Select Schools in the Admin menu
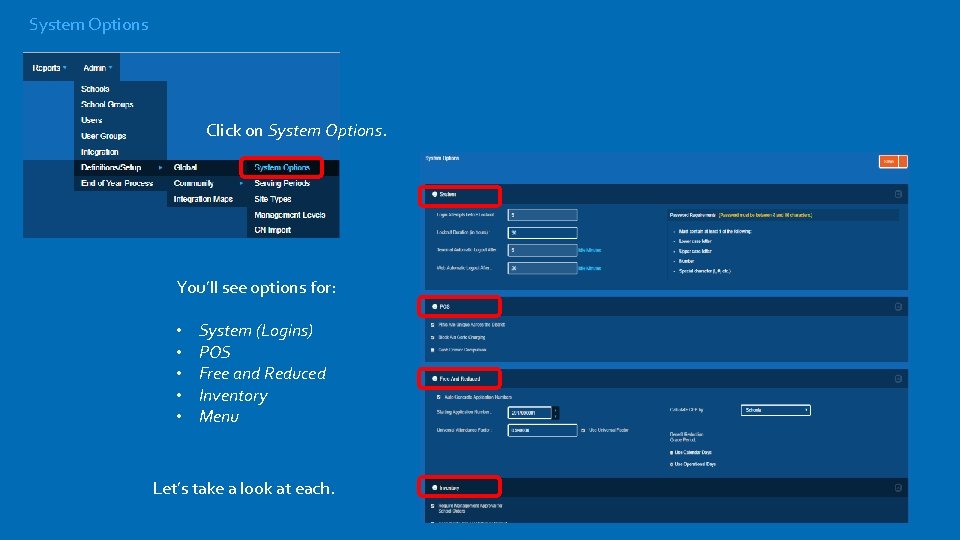Image resolution: width=960 pixels, height=540 pixels. (95, 89)
